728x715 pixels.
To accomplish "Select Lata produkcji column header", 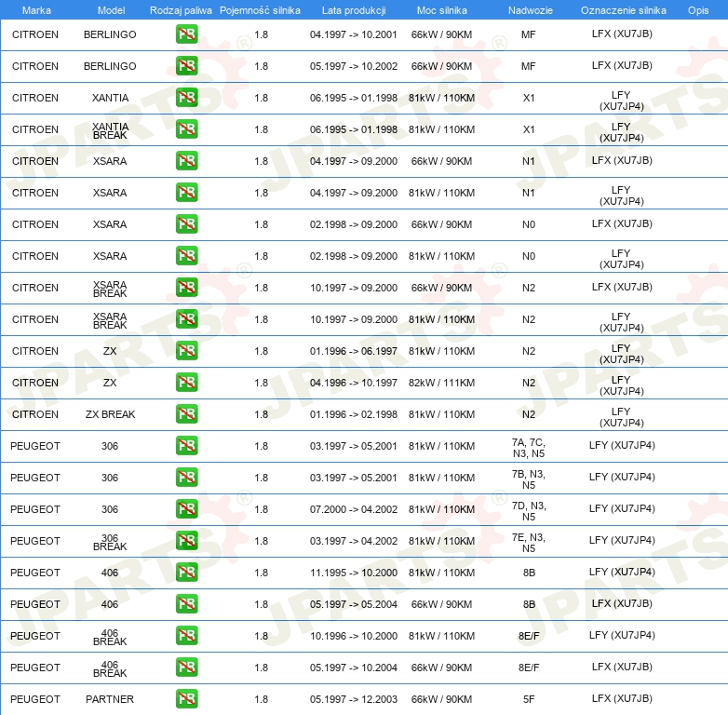I will pos(354,10).
